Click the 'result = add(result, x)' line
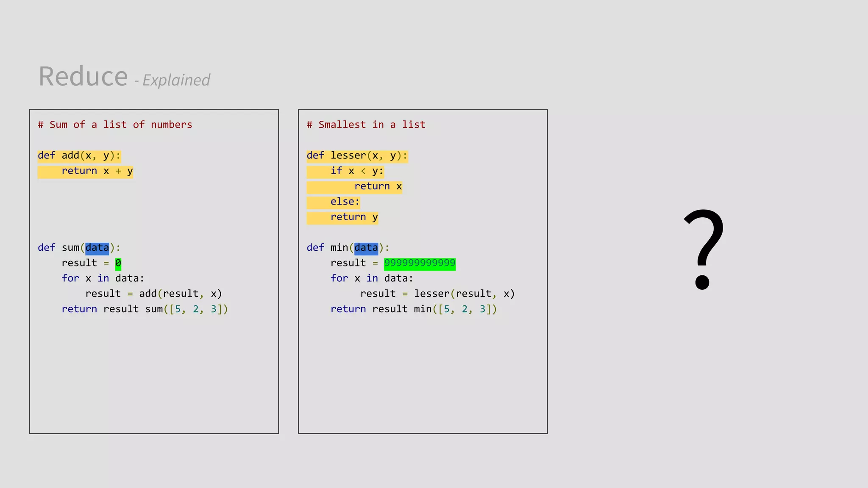Screen dimensions: 868x488 tap(153, 294)
